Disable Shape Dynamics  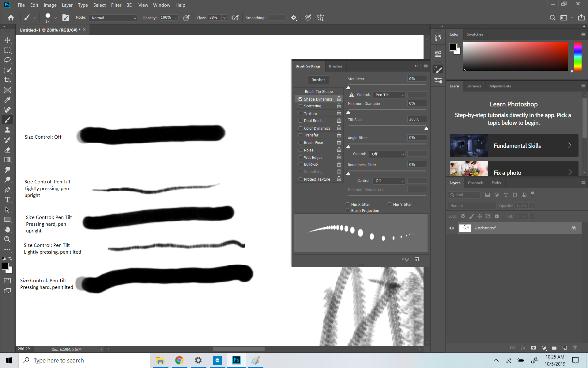300,99
